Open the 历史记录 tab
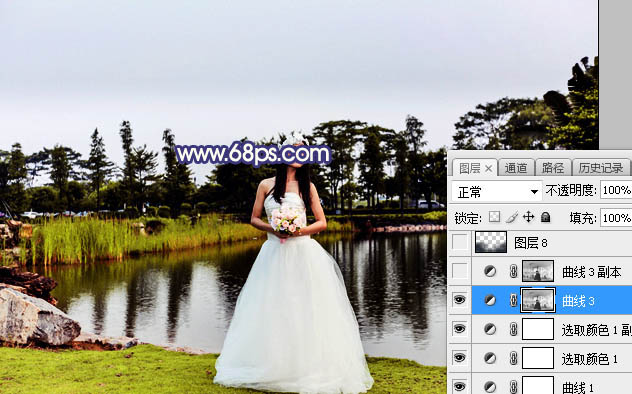Viewport: 632px width, 394px height. pyautogui.click(x=601, y=168)
